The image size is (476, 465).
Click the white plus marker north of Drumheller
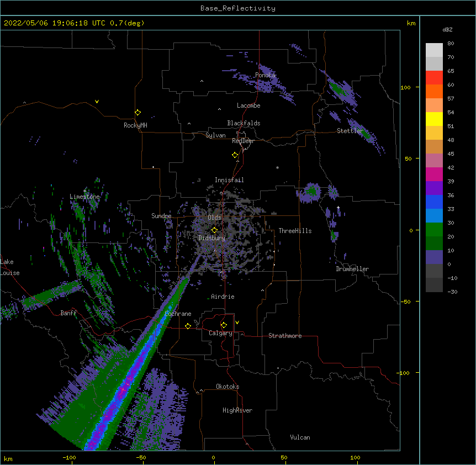(338, 207)
